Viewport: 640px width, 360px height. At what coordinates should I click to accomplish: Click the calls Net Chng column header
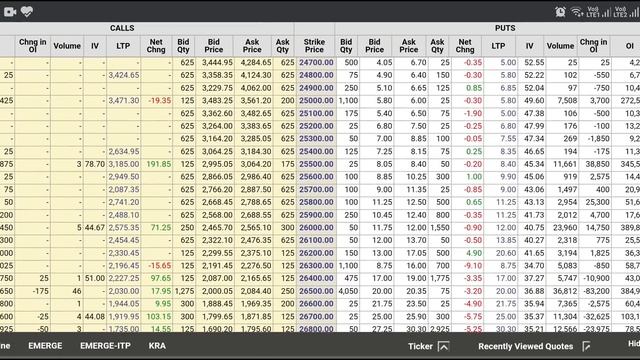[x=156, y=46]
